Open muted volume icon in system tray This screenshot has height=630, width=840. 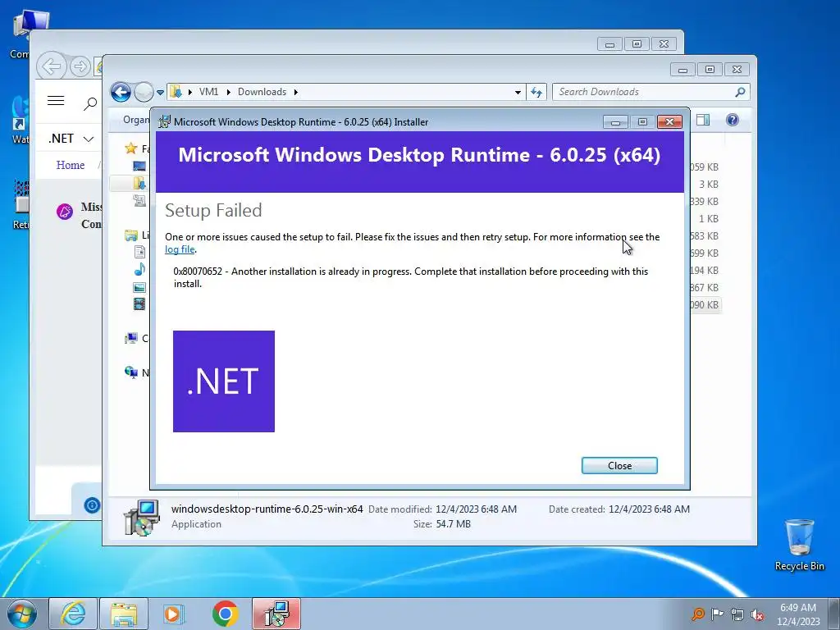[x=757, y=614]
